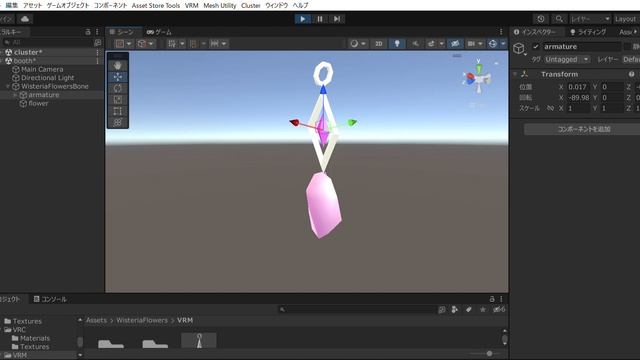This screenshot has height=360, width=640.
Task: Lock the Project panel
Action: pyautogui.click(x=492, y=299)
